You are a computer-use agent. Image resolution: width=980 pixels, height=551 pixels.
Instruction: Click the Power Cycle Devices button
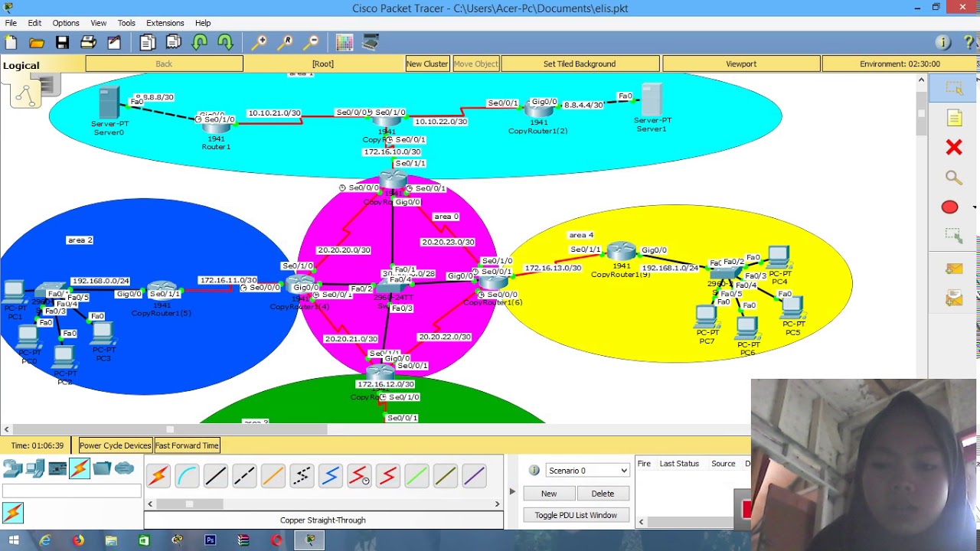point(116,445)
